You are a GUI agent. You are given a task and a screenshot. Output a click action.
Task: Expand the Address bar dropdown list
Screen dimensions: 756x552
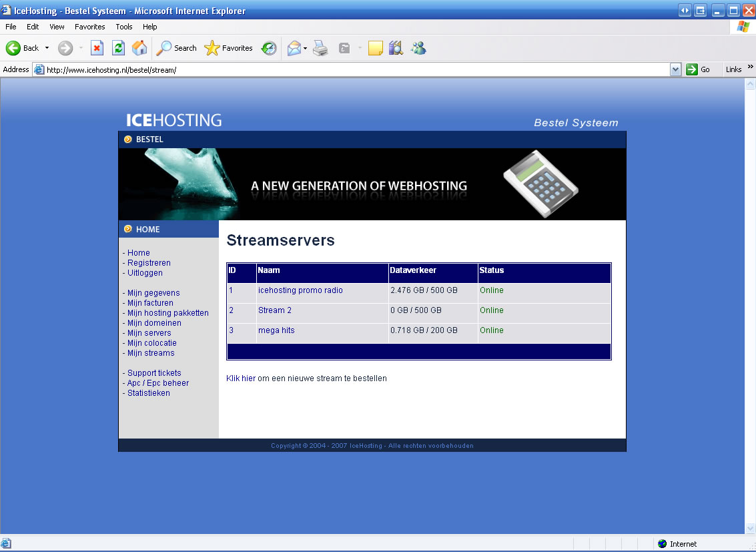tap(675, 69)
